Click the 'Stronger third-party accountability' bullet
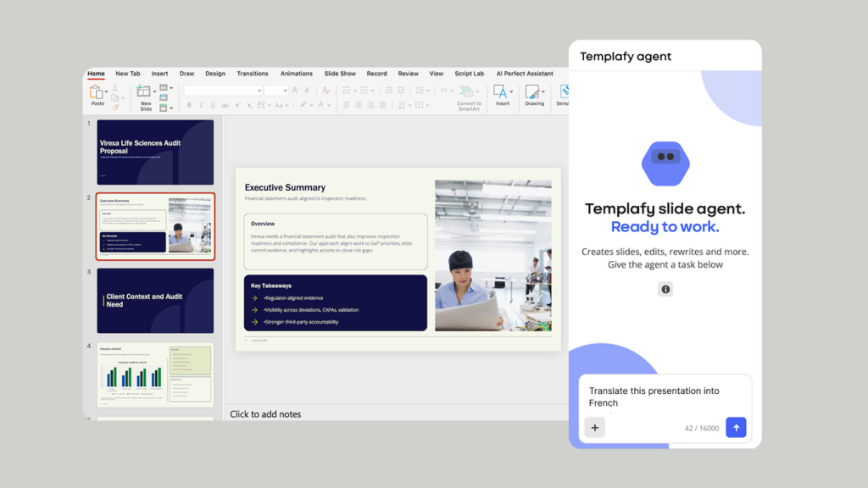This screenshot has height=488, width=868. click(x=301, y=322)
